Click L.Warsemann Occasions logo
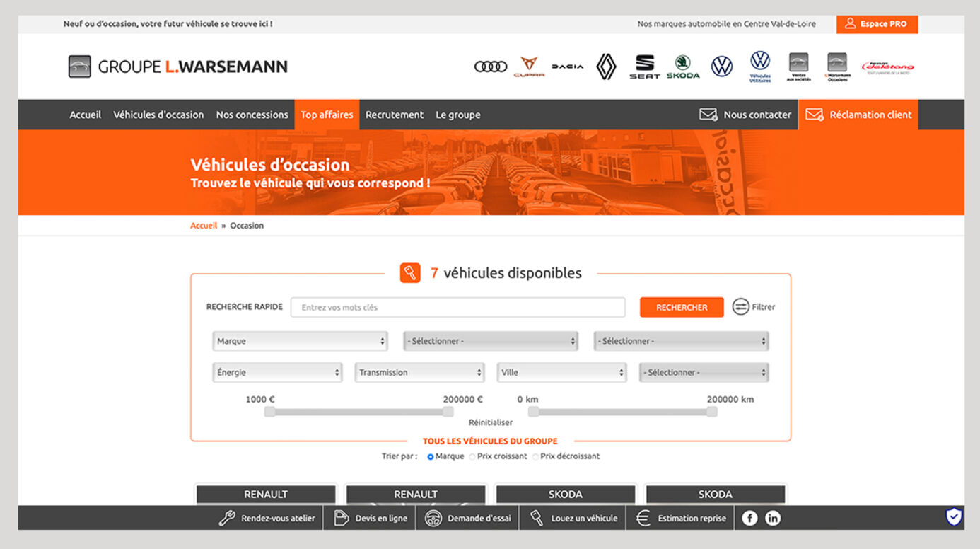The width and height of the screenshot is (980, 549). pyautogui.click(x=837, y=67)
